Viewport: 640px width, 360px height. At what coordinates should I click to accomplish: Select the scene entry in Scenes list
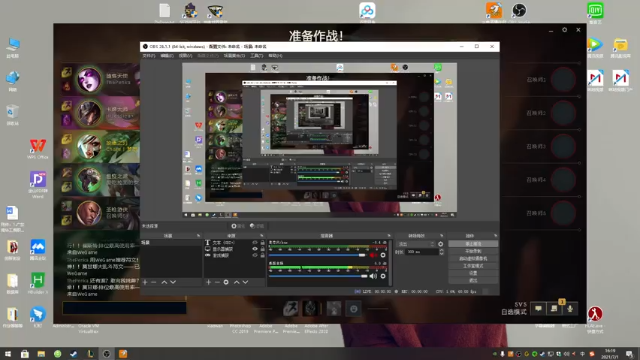click(x=171, y=242)
